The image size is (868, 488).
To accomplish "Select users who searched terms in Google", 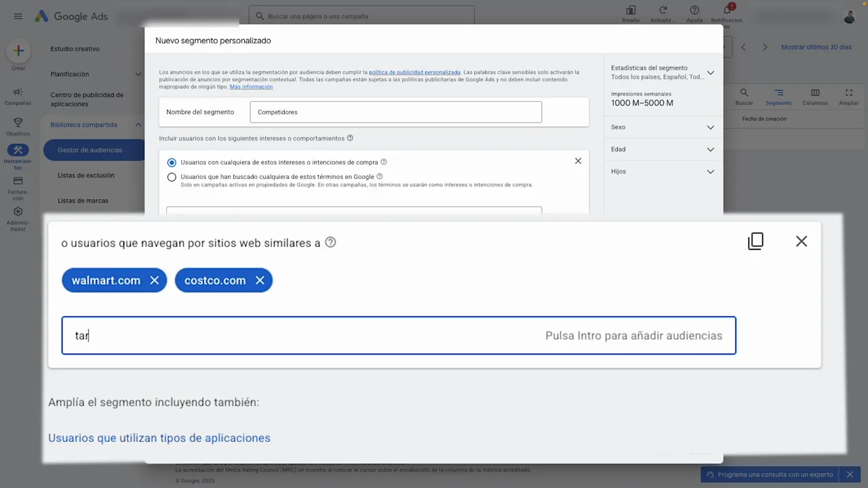I will [x=172, y=178].
